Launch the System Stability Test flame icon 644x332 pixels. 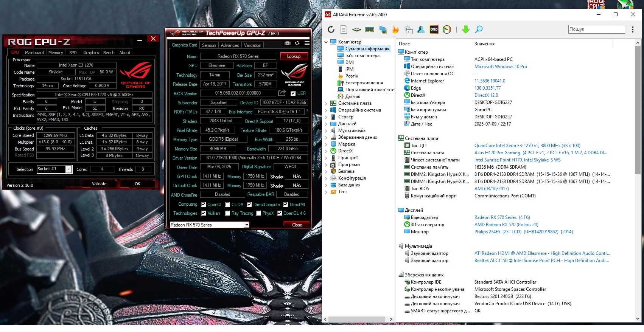[x=395, y=29]
